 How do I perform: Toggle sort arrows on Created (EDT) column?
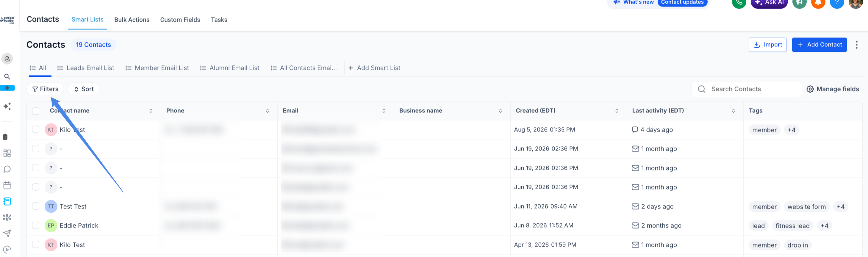click(617, 111)
